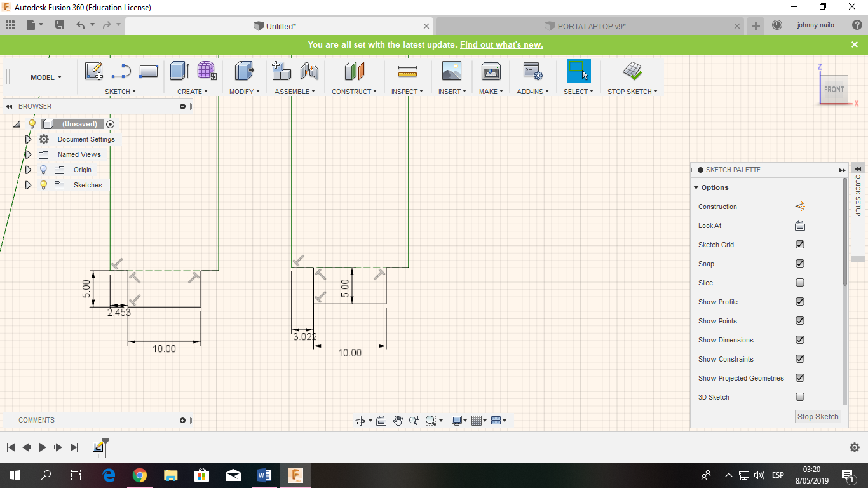Screen dimensions: 868x488
Task: Click the Orbit navigation tool
Action: coord(360,421)
